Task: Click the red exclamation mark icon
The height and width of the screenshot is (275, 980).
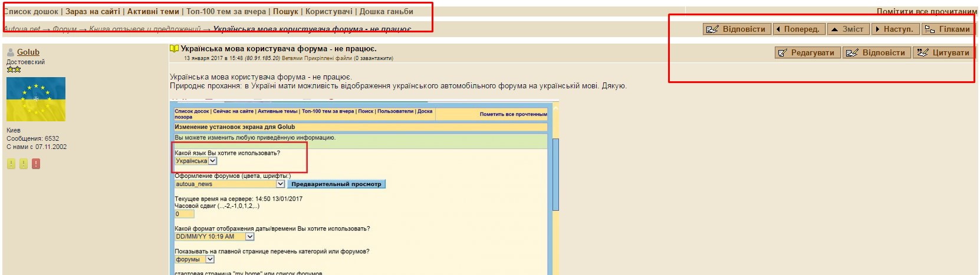Action: click(36, 164)
